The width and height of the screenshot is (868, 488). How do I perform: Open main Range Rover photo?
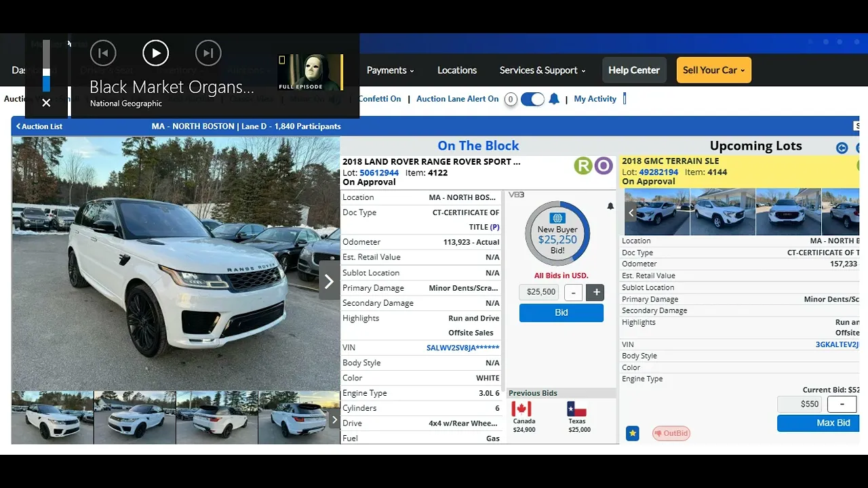176,263
